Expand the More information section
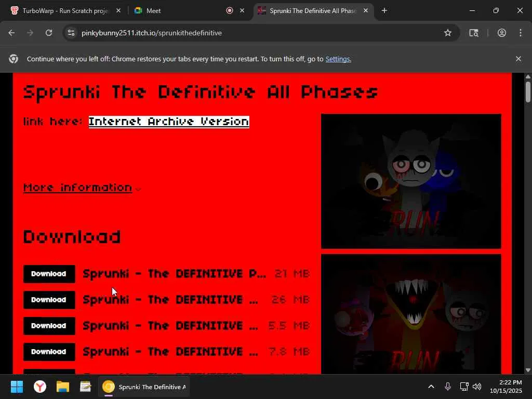Viewport: 532px width, 399px height. [82, 188]
